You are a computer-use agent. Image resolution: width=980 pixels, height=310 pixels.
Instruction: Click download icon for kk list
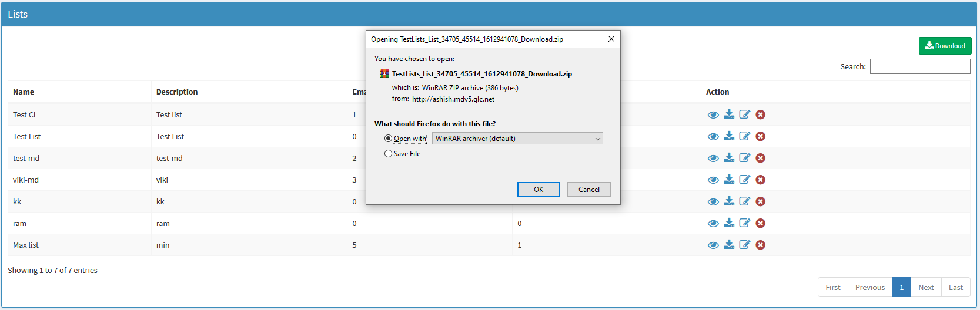pyautogui.click(x=729, y=201)
